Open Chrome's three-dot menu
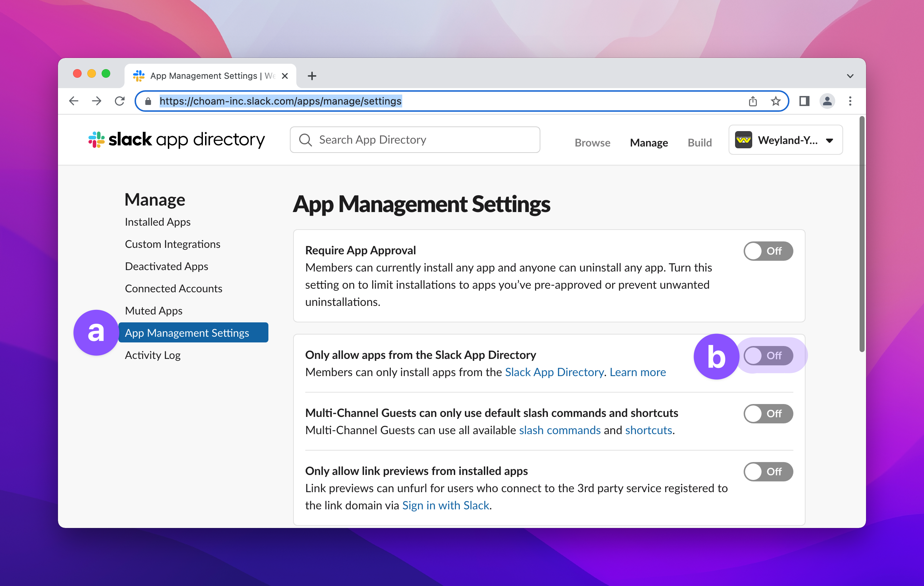Screen dimensions: 924x586 coord(850,101)
